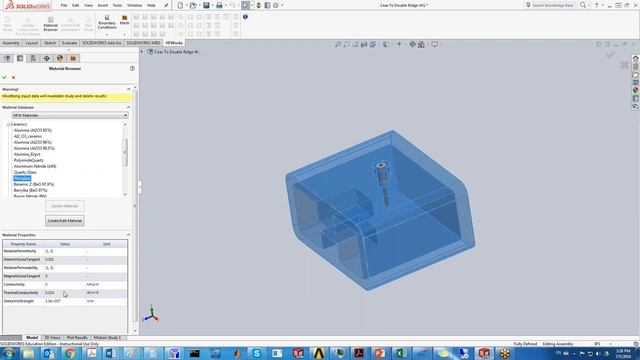640x360 pixels.
Task: Select PolyimideQuartz material
Action: pos(29,160)
